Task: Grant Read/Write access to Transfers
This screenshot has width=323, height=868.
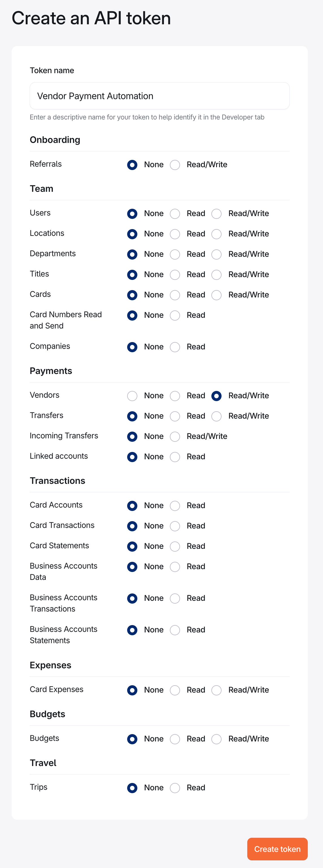Action: tap(216, 416)
